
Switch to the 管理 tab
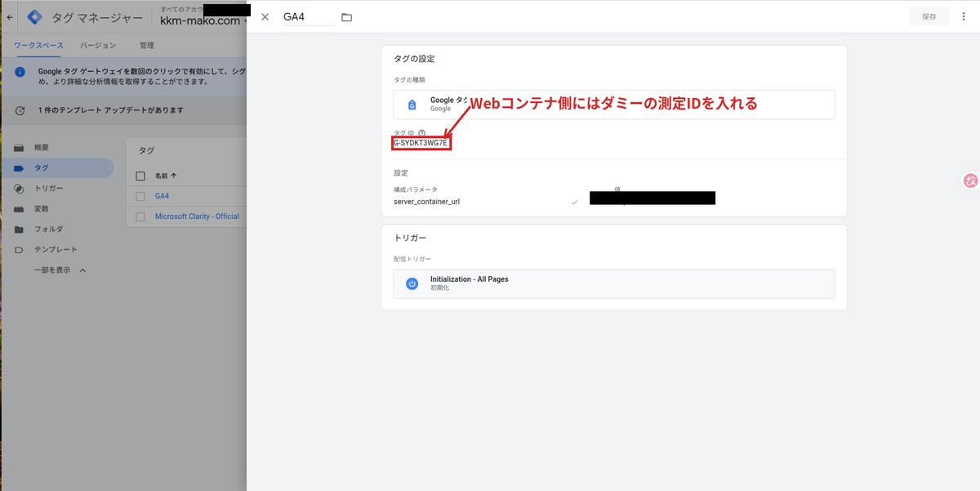tap(147, 46)
